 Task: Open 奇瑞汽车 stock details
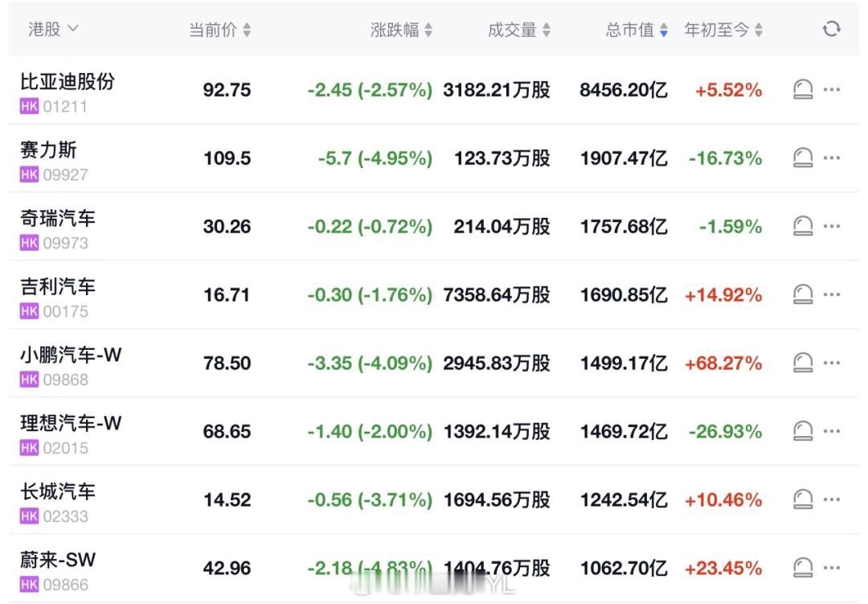[58, 218]
